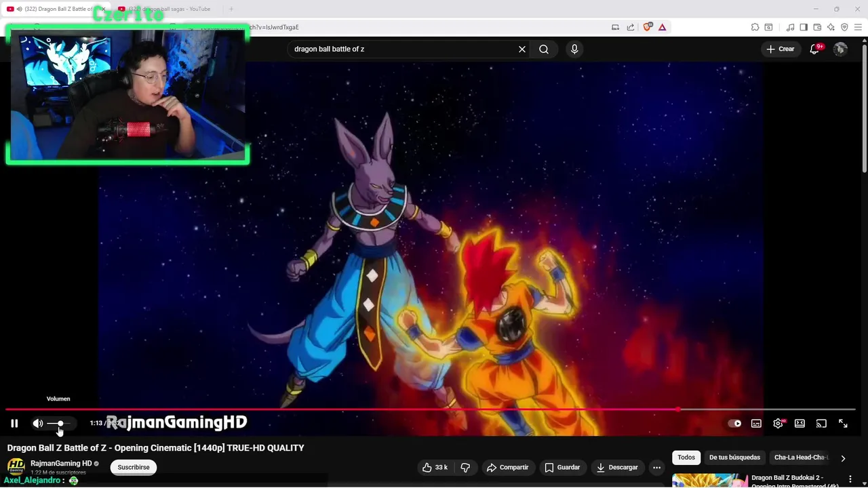The height and width of the screenshot is (488, 868).
Task: Show more chips with the right chevron
Action: click(843, 458)
